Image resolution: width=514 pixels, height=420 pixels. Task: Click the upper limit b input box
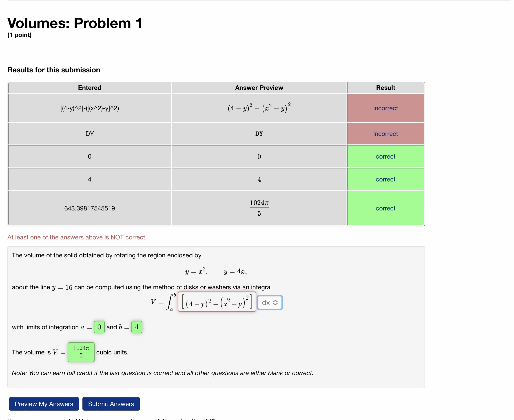tap(137, 327)
